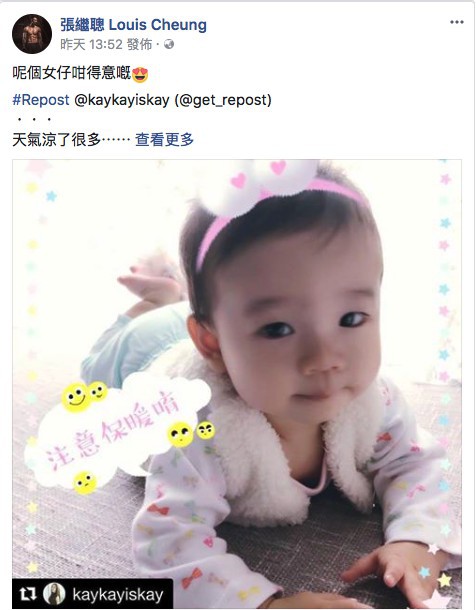Click the post caption 呢個女仔咁得意嘅

72,73
